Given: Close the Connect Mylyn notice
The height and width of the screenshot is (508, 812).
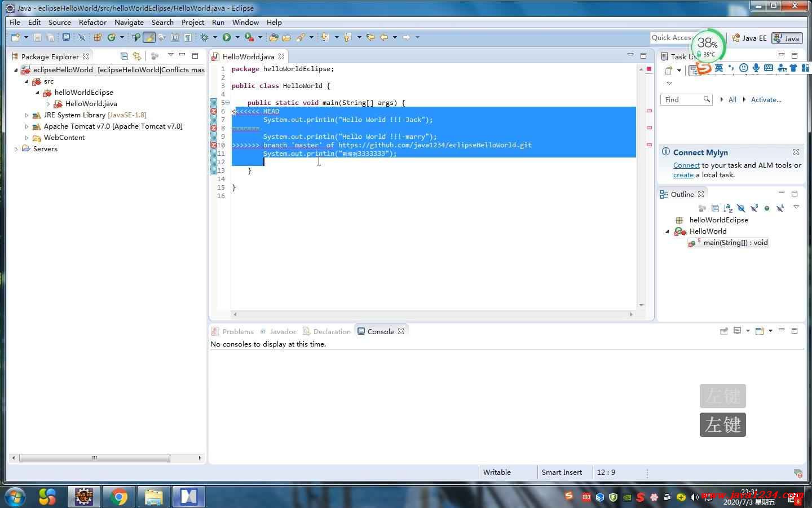Looking at the screenshot, I should tap(796, 152).
